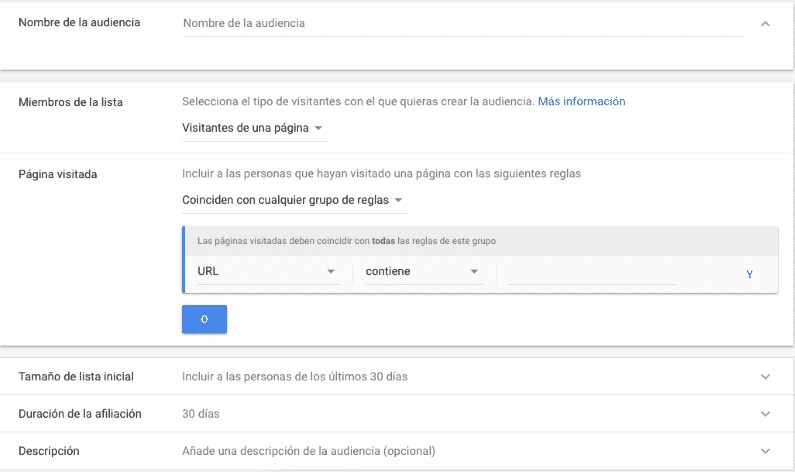The image size is (795, 472).
Task: Open the contiene operator dropdown
Action: (424, 272)
